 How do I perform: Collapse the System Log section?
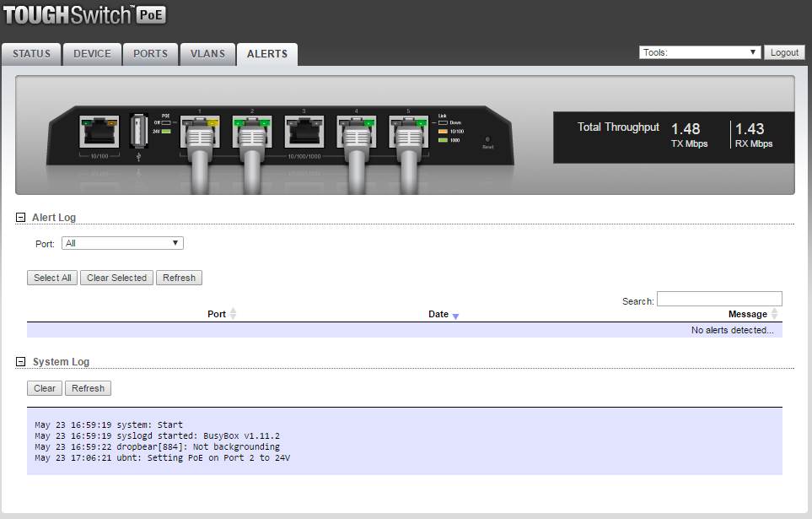(x=21, y=362)
